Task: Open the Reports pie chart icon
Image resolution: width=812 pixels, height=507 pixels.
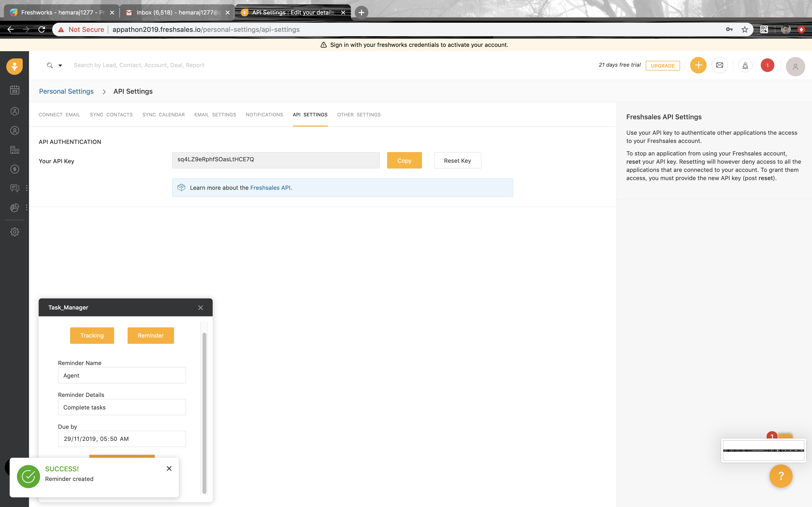Action: click(x=14, y=208)
